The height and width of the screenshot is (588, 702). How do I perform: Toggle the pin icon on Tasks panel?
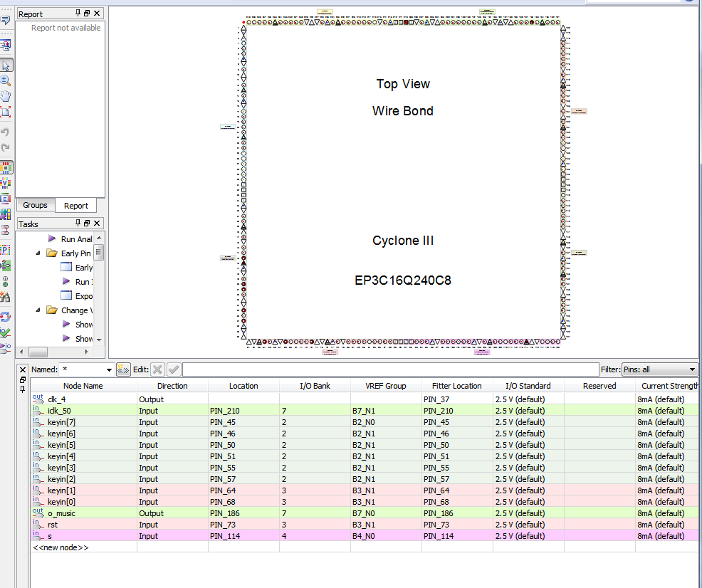point(78,224)
